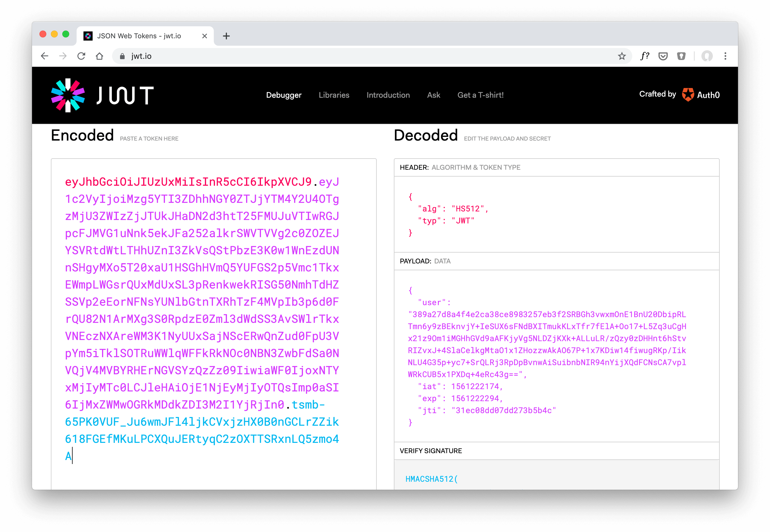Select the Debugger nav item
This screenshot has height=532, width=770.
tap(284, 95)
